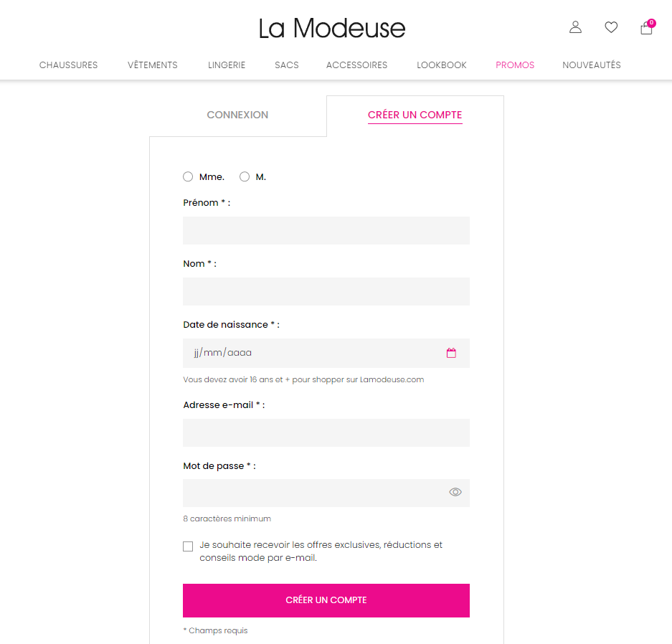Focus the Mot de passe field
Screen dimensions: 672x644
[326, 493]
